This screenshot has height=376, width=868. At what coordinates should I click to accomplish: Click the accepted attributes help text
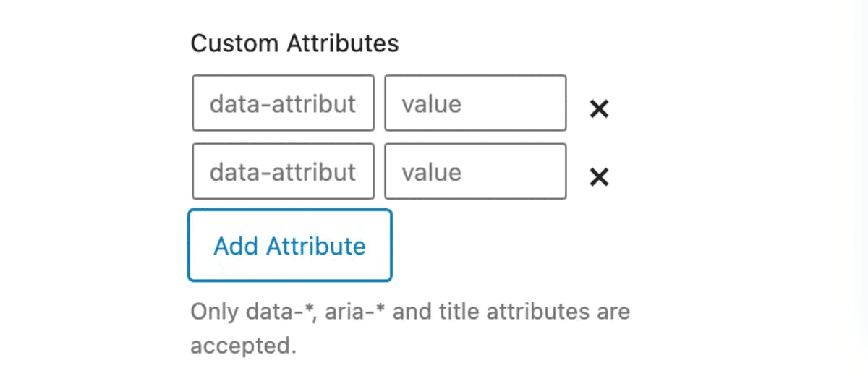(409, 328)
